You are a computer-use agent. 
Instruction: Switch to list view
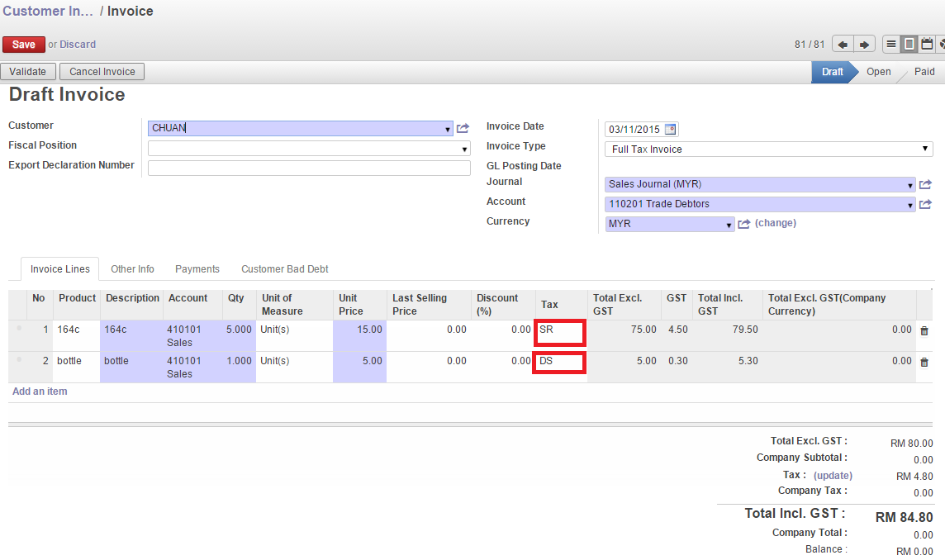(x=890, y=44)
